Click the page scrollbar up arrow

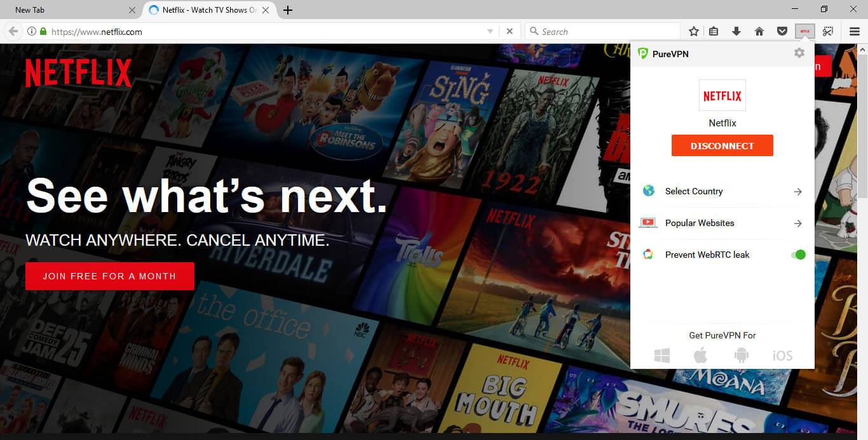tap(862, 48)
